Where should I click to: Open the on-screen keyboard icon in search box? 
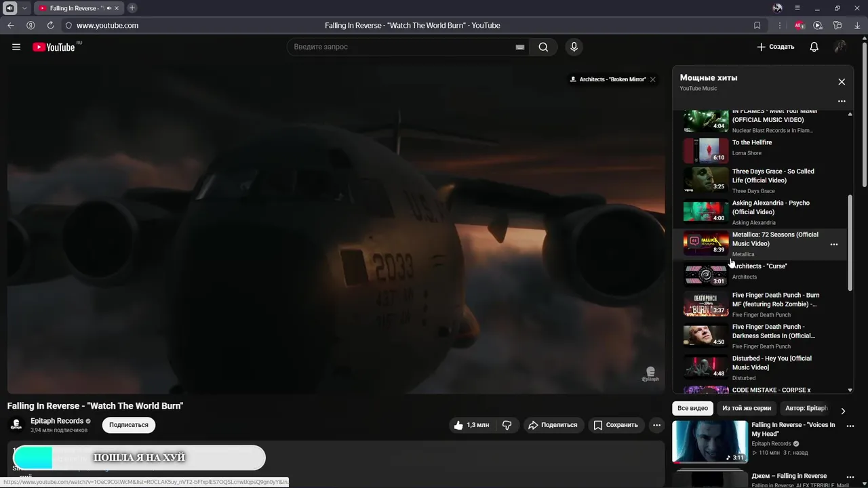(520, 47)
